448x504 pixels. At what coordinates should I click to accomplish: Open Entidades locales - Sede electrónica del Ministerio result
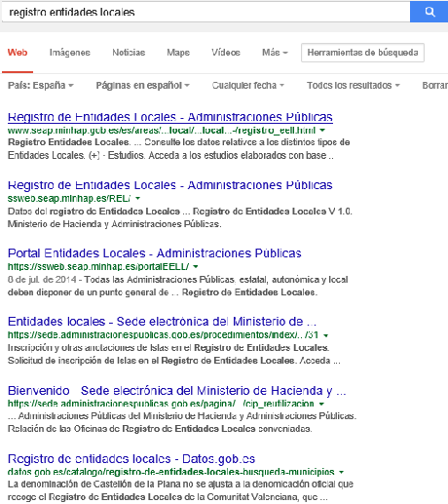(162, 322)
